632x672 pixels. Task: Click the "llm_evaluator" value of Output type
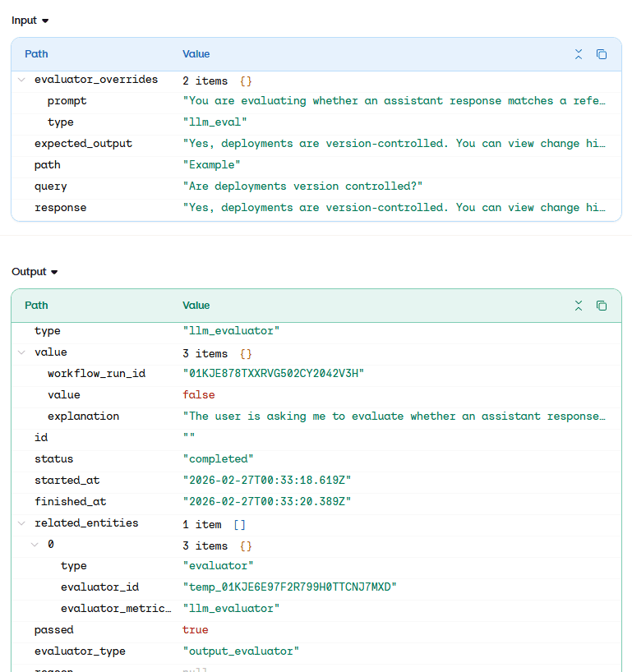coord(231,331)
